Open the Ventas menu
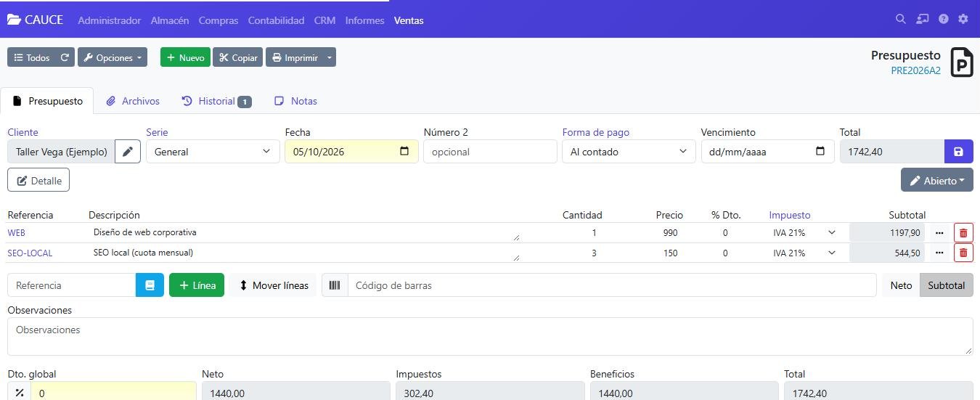 [409, 20]
